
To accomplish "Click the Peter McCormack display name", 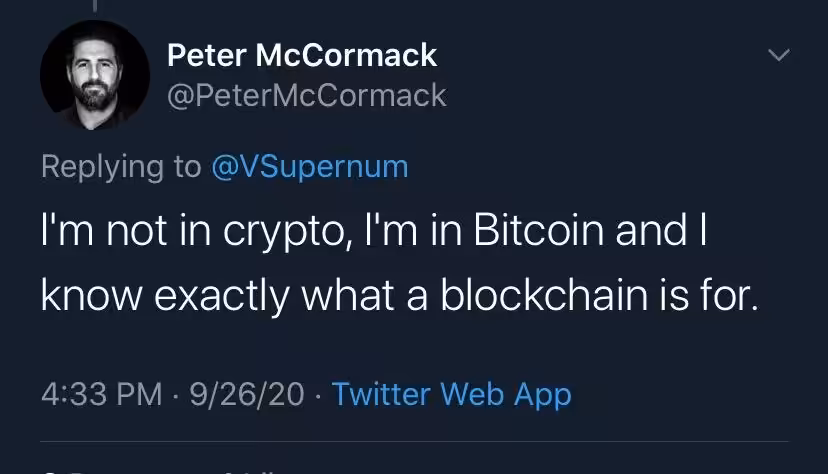I will [x=302, y=55].
